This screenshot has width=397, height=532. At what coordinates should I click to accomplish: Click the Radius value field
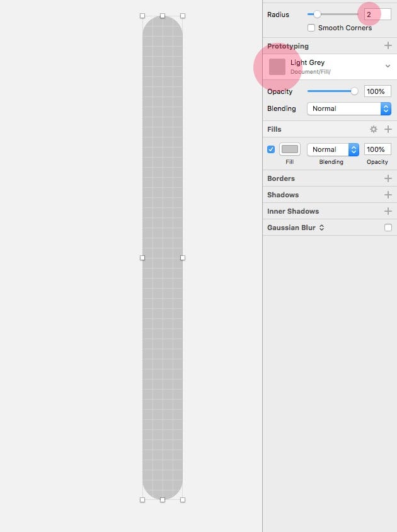click(x=377, y=14)
